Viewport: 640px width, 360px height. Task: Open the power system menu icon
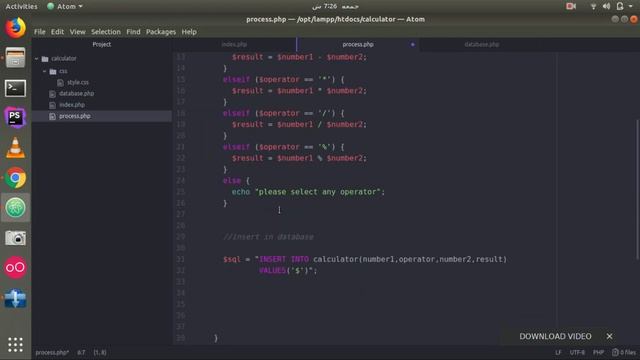click(x=620, y=6)
